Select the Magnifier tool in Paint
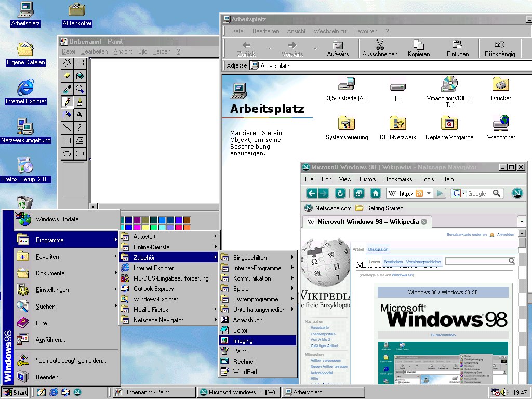532x399 pixels. [80, 89]
